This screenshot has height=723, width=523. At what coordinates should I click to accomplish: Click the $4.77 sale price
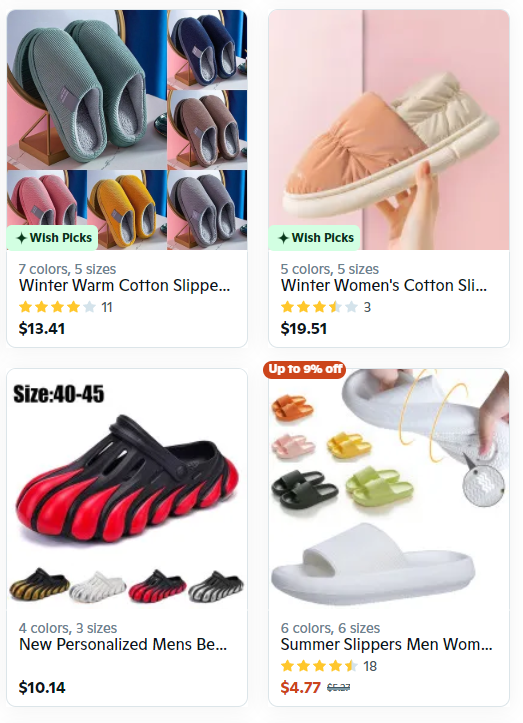pos(300,687)
